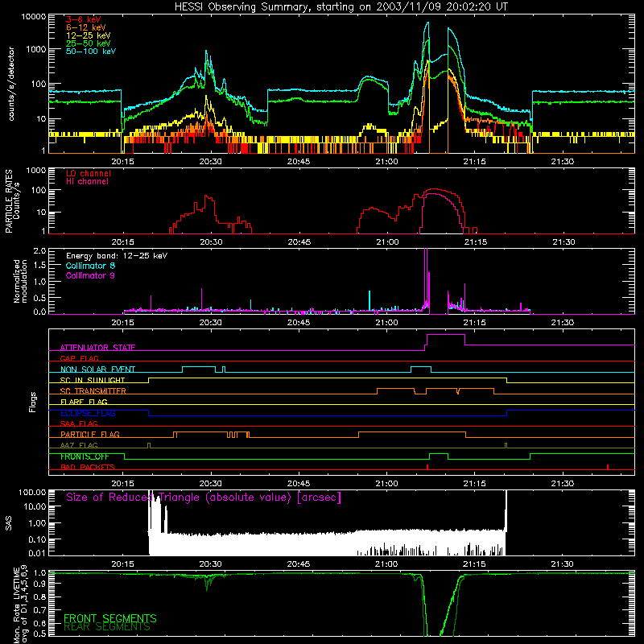Click the SAA FLAG label
This screenshot has width=644, height=644.
(x=79, y=423)
